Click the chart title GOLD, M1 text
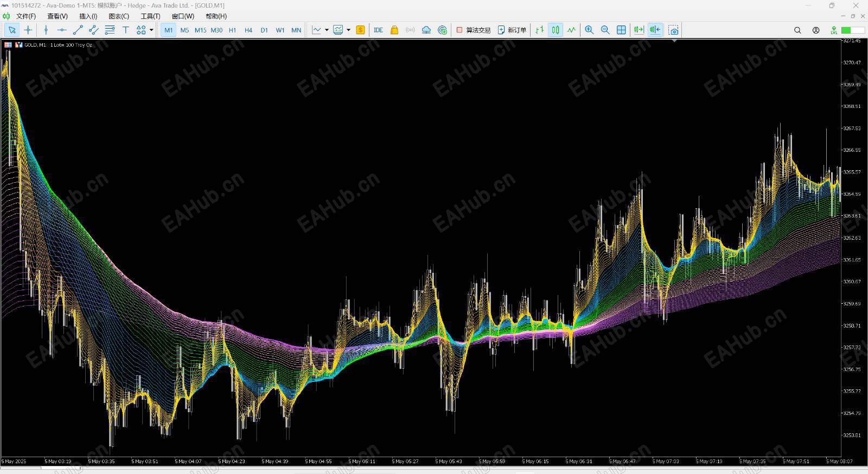 tap(35, 45)
